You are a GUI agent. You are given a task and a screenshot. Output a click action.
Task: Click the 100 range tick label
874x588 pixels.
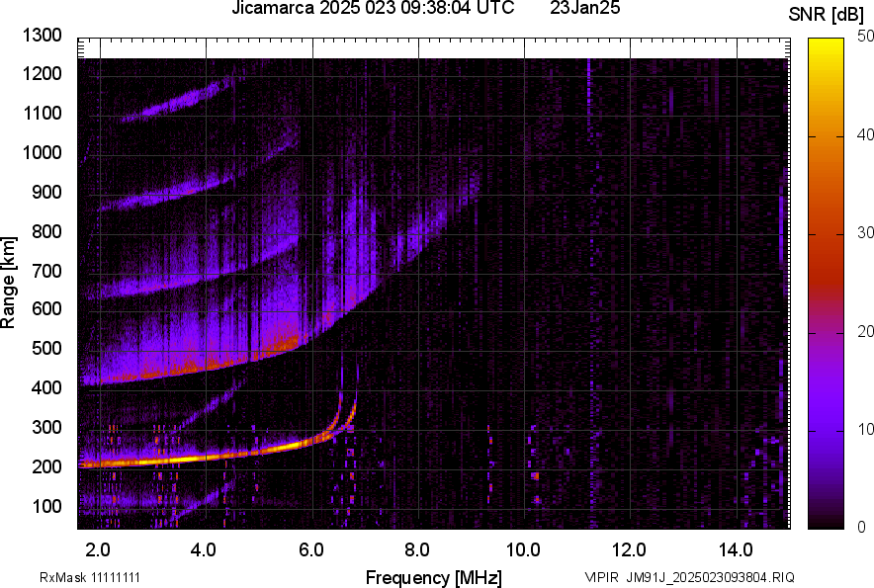pos(50,506)
